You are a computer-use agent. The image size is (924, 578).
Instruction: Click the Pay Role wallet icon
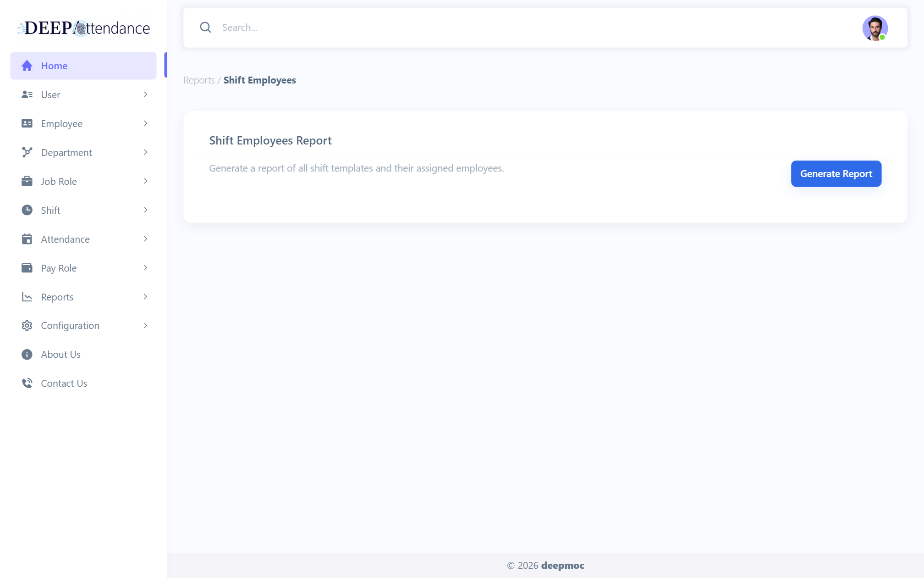point(27,268)
